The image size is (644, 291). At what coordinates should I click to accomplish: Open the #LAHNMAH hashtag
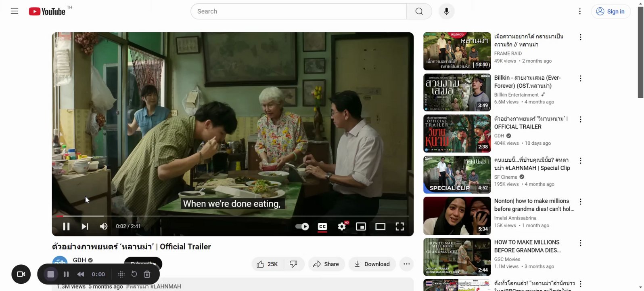(165, 286)
